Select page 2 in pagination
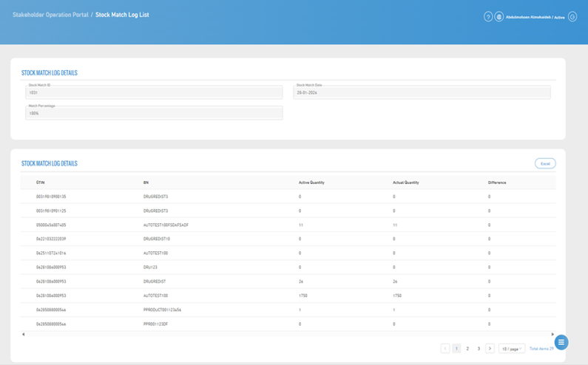 click(x=467, y=348)
